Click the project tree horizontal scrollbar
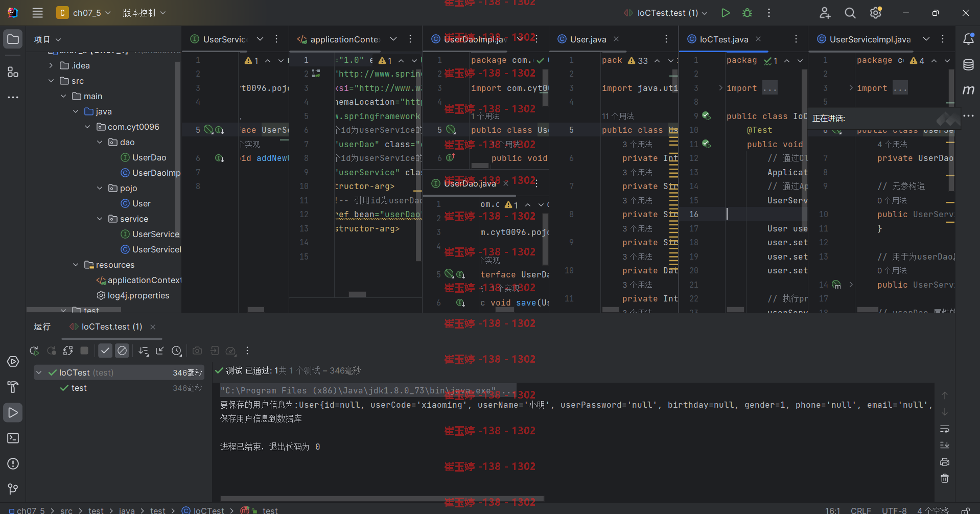The height and width of the screenshot is (514, 980). tap(74, 310)
